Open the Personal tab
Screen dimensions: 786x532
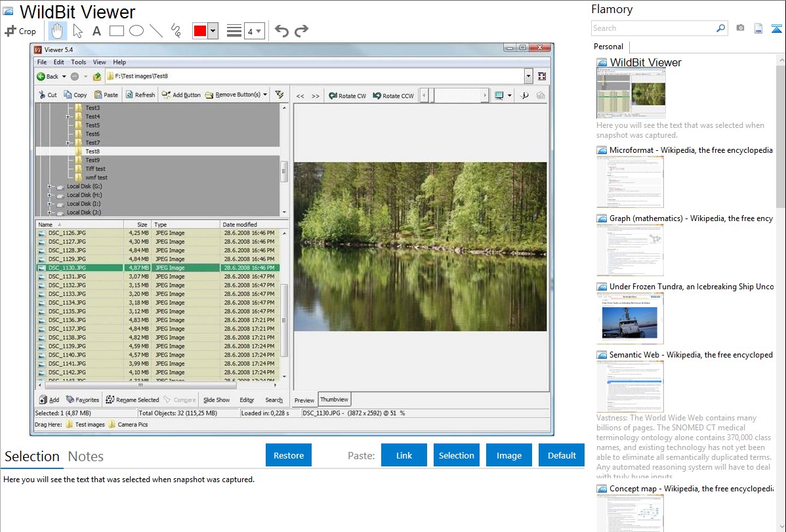point(608,47)
